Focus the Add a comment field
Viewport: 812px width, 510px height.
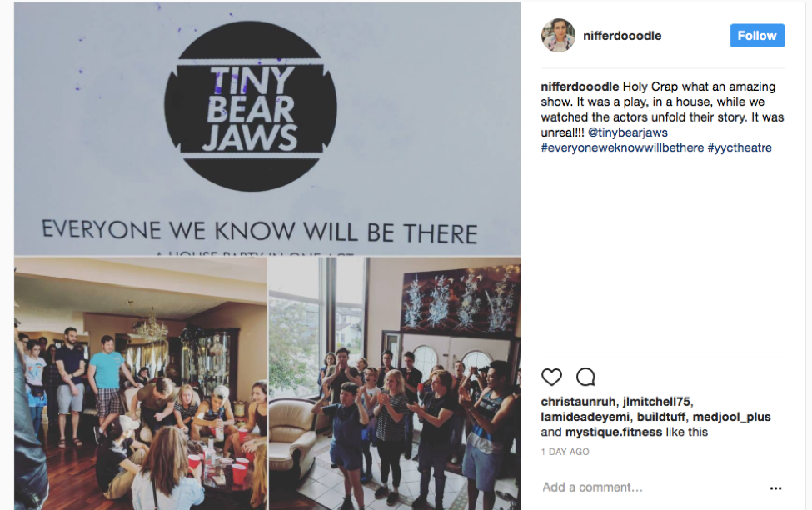click(x=652, y=487)
